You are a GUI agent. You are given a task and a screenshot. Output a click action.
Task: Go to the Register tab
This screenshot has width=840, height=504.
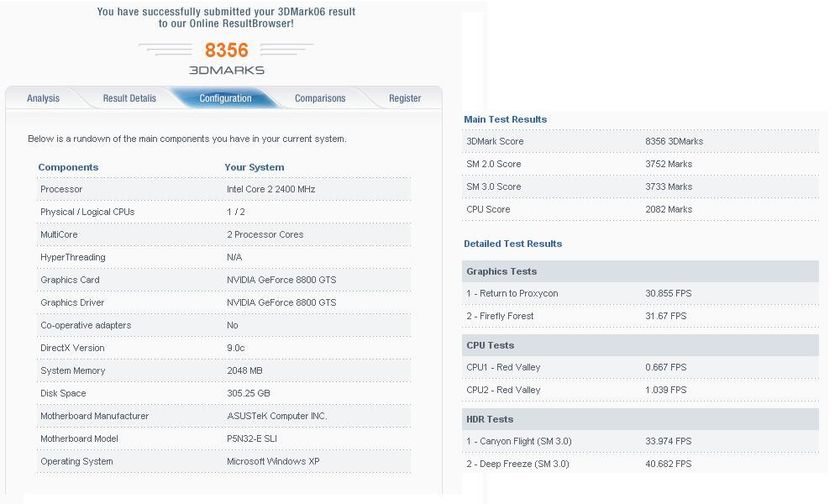405,98
